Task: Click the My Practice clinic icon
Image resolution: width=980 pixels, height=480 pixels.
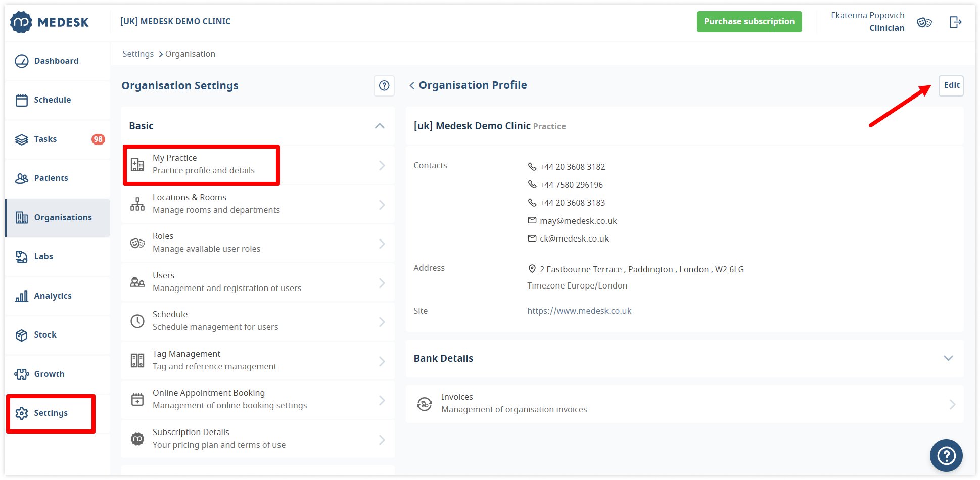Action: 137,165
